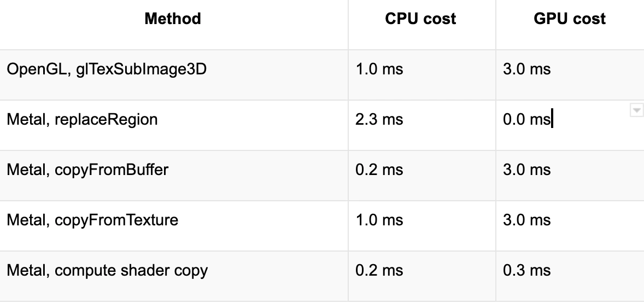Click the compute shader CPU cost 0.2 ms cell
Viewport: 644px width, 303px height.
coord(379,270)
